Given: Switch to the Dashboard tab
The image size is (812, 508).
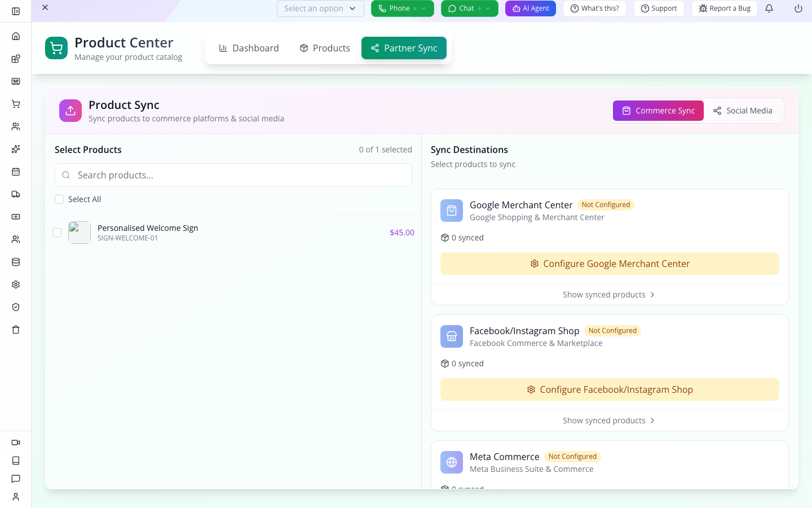Looking at the screenshot, I should (x=249, y=48).
